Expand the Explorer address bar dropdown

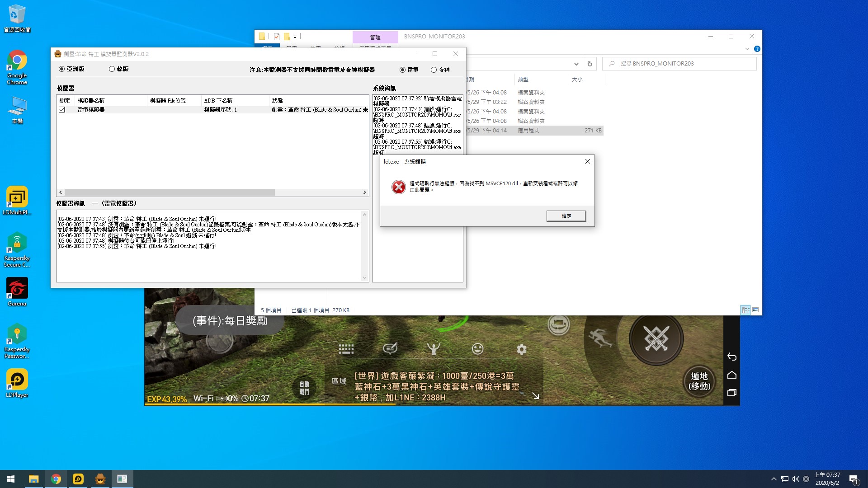pos(576,64)
